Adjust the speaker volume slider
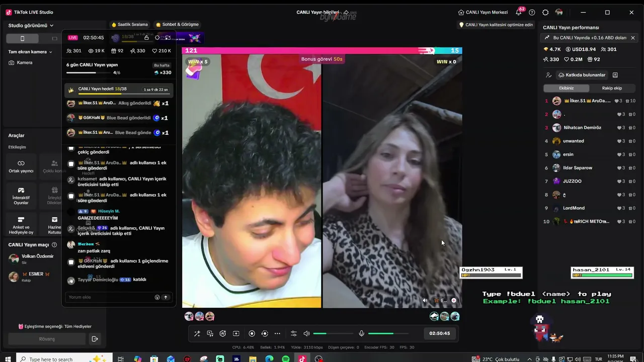This screenshot has width=644, height=362. (333, 333)
